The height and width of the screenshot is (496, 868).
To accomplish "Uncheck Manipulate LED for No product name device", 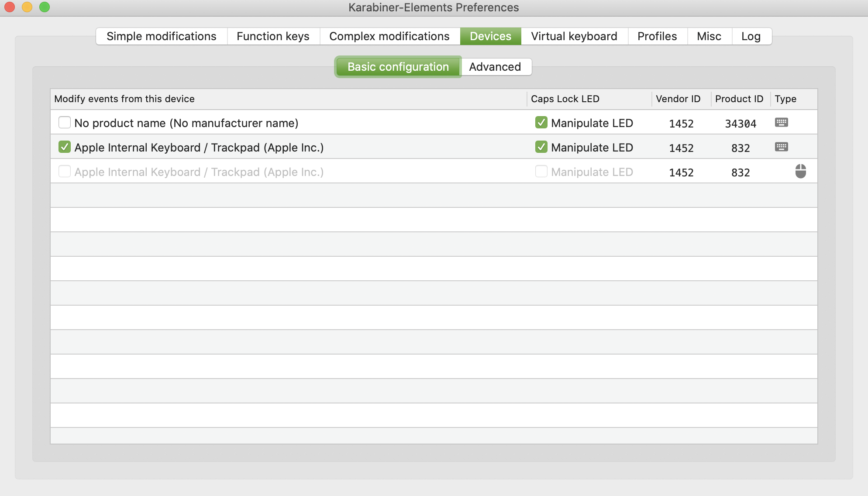I will pos(541,123).
